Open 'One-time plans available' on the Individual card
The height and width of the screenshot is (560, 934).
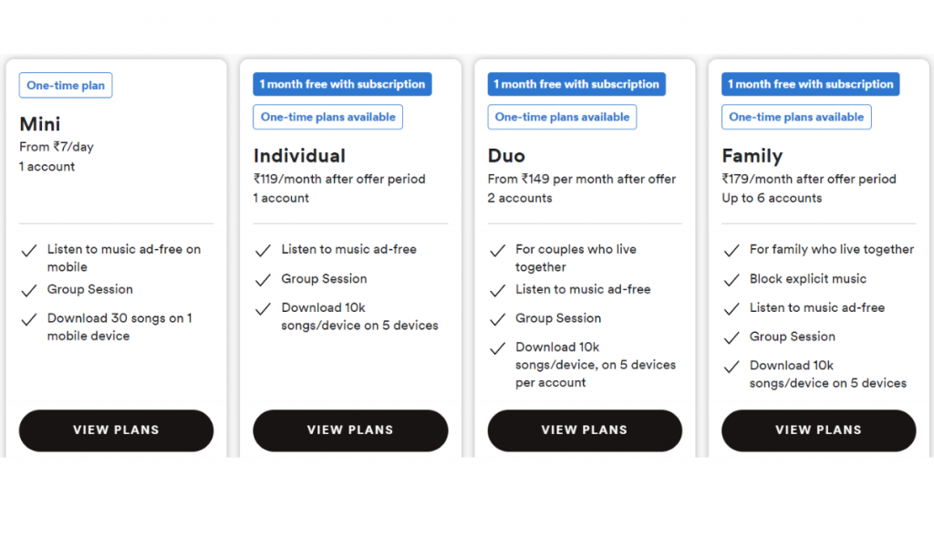(327, 117)
